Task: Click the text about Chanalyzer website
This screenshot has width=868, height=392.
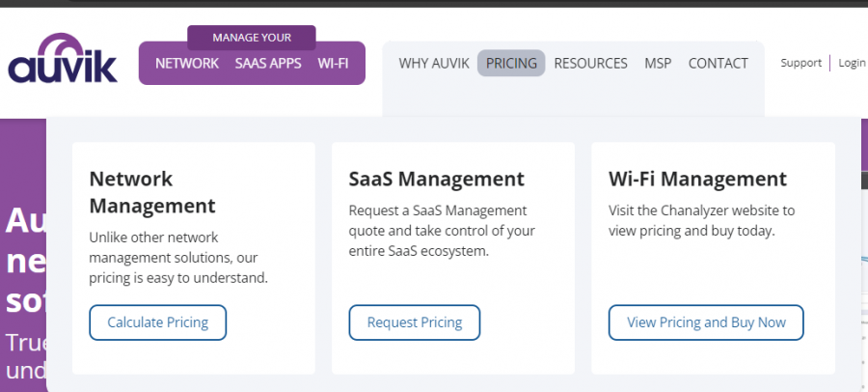Action: click(701, 221)
